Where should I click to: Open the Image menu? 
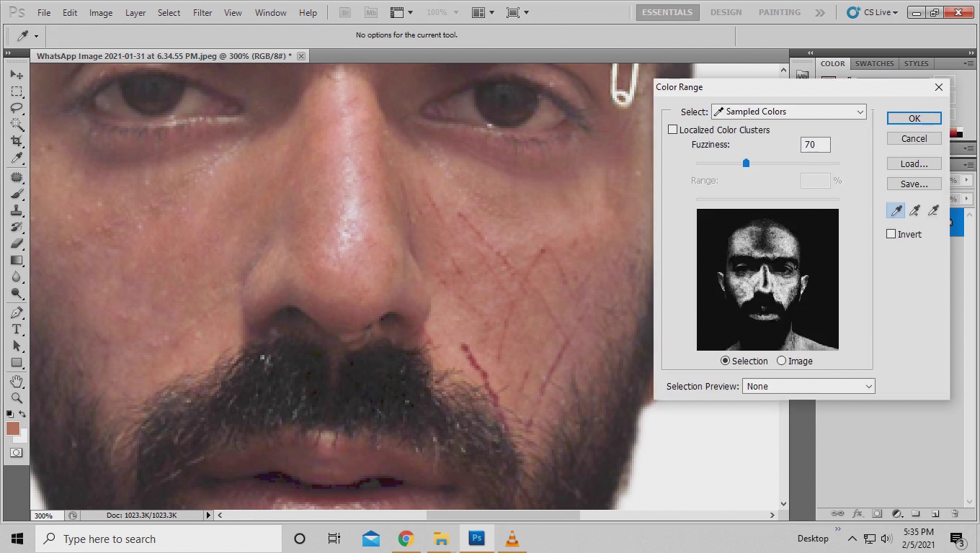100,12
